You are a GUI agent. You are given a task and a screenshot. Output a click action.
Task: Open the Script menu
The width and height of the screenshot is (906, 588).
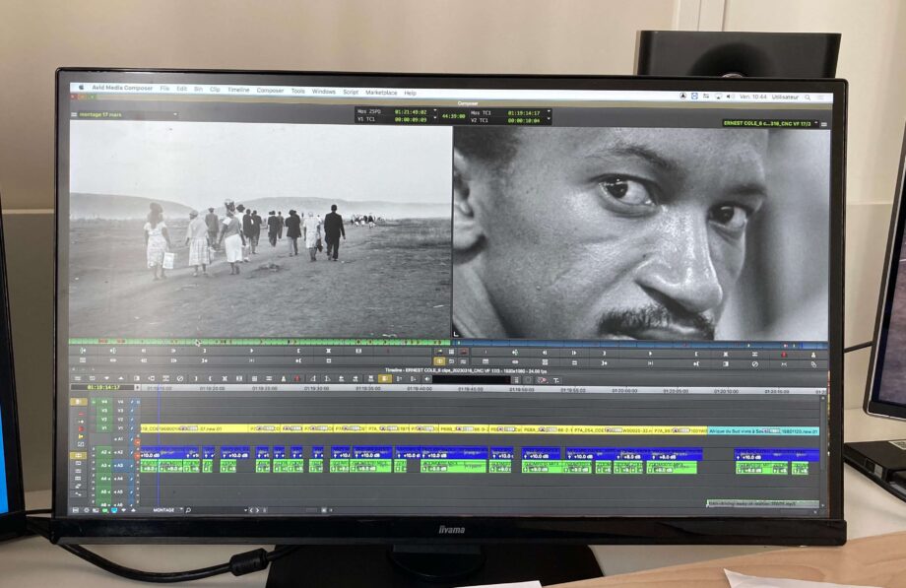[351, 92]
